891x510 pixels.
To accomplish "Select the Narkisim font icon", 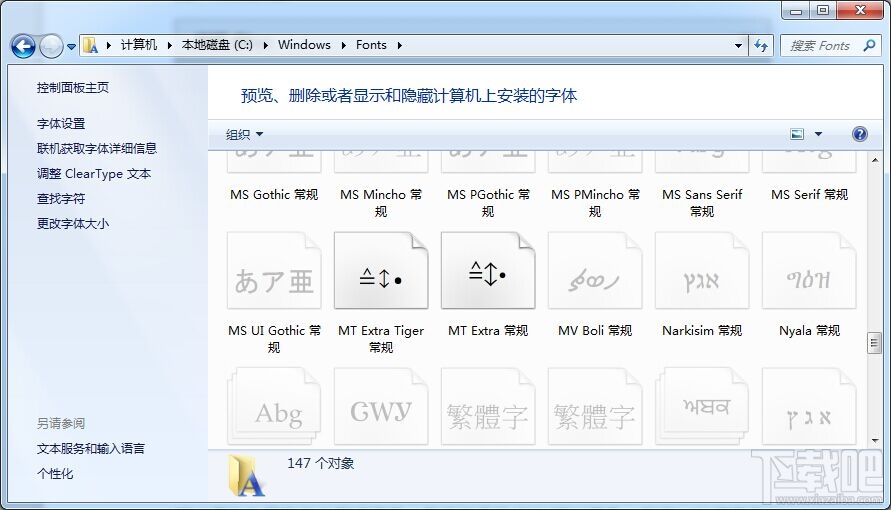I will point(702,271).
